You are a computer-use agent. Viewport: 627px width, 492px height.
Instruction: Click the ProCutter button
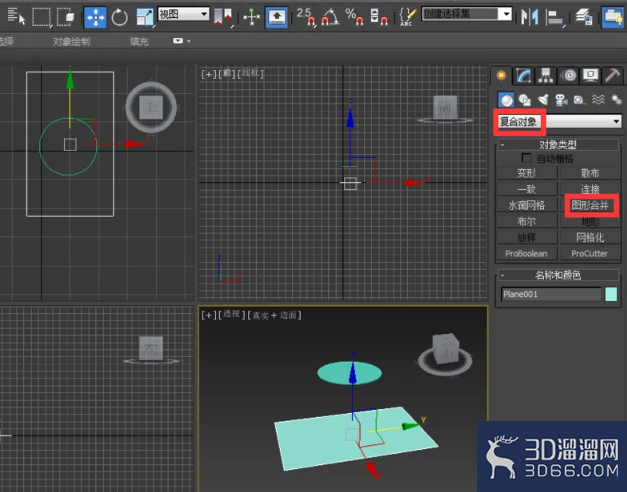coord(590,254)
